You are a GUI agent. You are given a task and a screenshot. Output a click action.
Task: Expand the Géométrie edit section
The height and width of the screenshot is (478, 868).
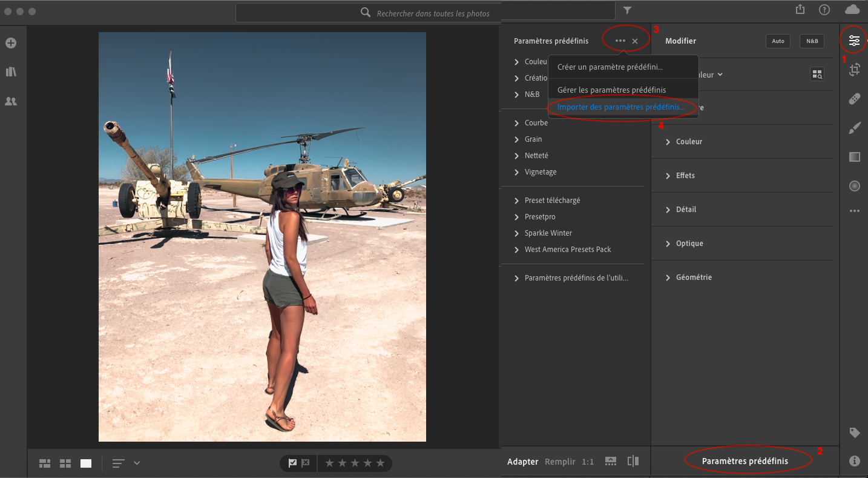point(693,277)
